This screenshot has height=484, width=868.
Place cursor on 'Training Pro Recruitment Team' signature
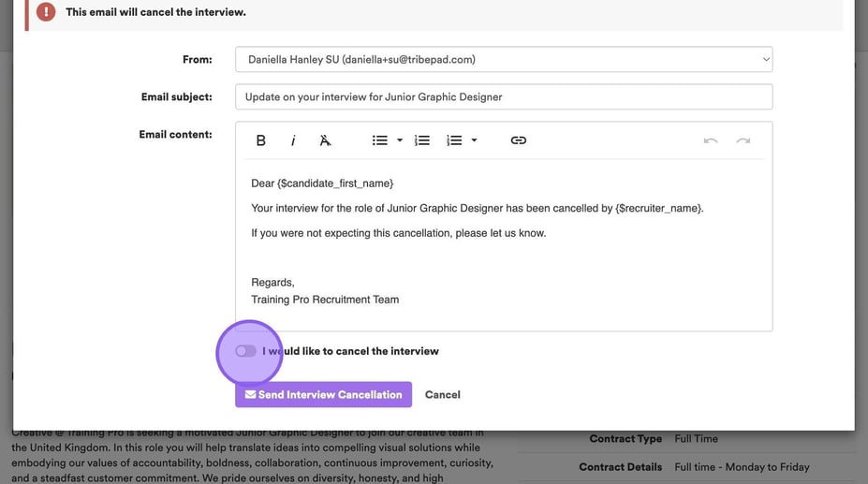(325, 300)
